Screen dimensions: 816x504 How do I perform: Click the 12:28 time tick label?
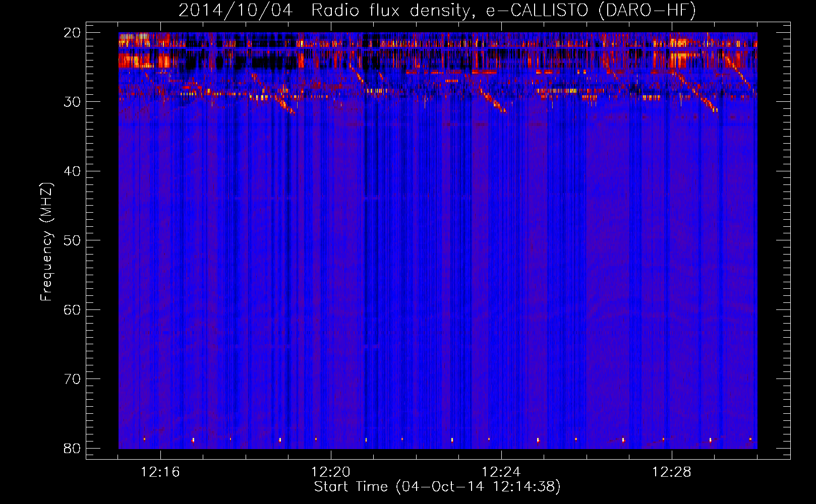tap(672, 472)
